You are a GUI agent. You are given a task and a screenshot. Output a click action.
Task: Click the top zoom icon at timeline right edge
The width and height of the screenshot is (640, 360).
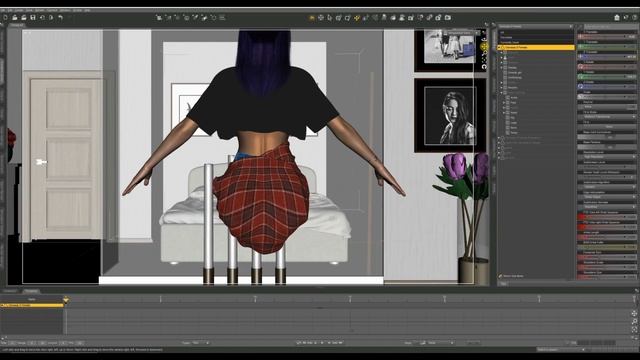634,313
